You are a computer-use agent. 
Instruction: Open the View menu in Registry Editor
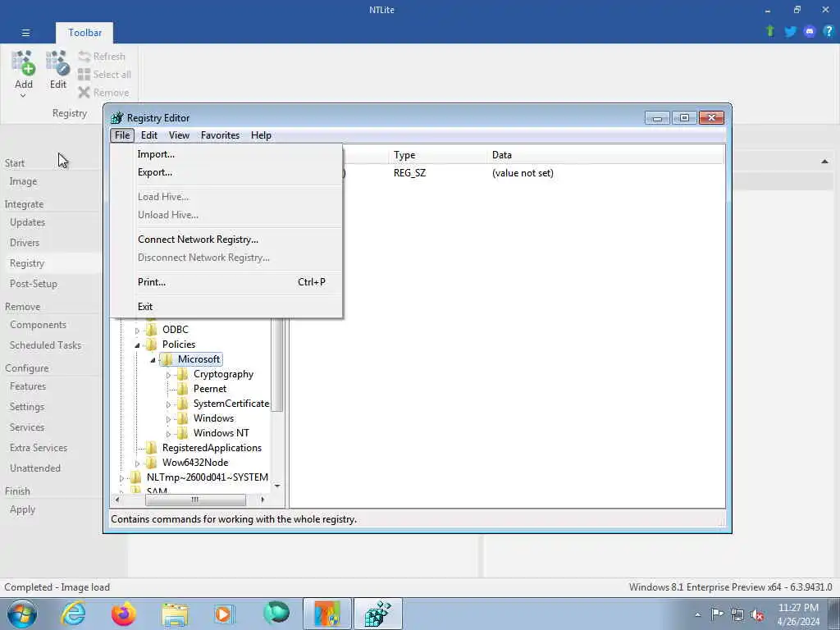(179, 135)
